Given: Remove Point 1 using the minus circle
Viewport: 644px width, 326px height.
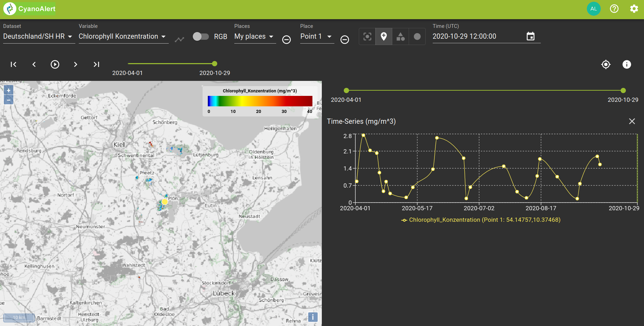Looking at the screenshot, I should (344, 40).
